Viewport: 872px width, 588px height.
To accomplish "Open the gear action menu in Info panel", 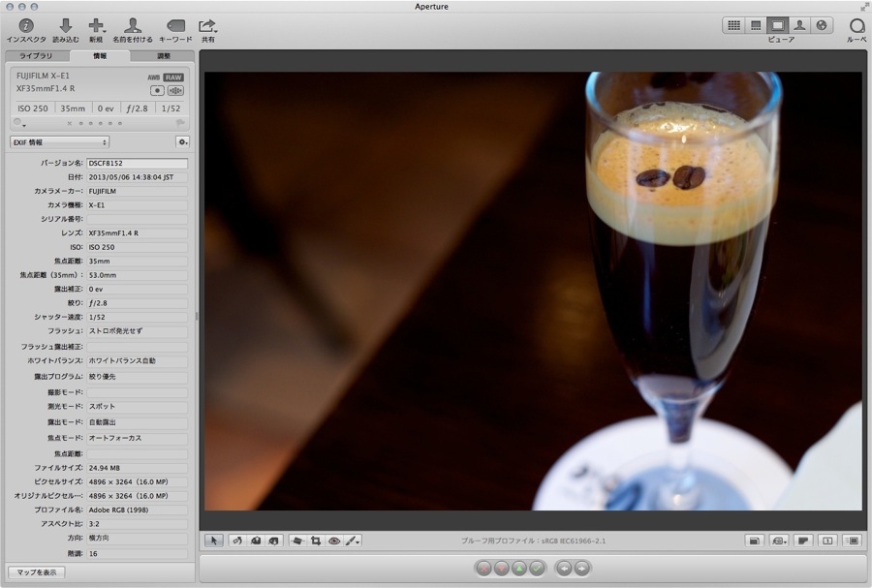I will tap(182, 142).
